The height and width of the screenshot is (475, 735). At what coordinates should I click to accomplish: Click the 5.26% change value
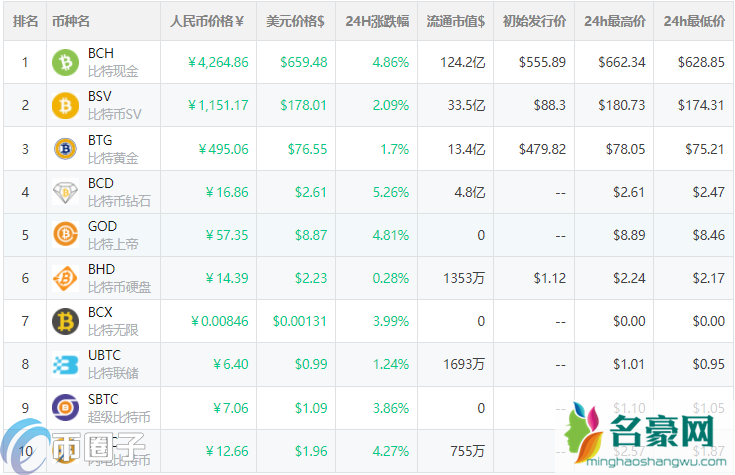click(391, 192)
